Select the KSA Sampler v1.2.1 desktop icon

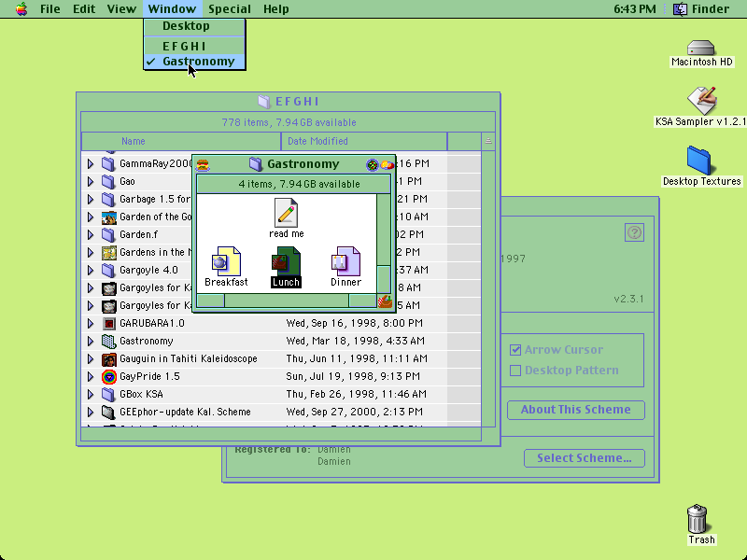coord(702,101)
